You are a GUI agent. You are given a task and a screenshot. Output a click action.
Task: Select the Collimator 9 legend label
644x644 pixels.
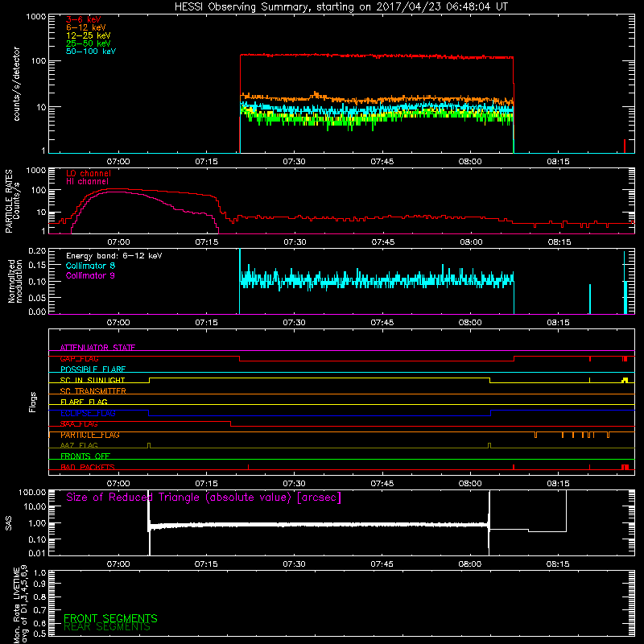coord(90,275)
